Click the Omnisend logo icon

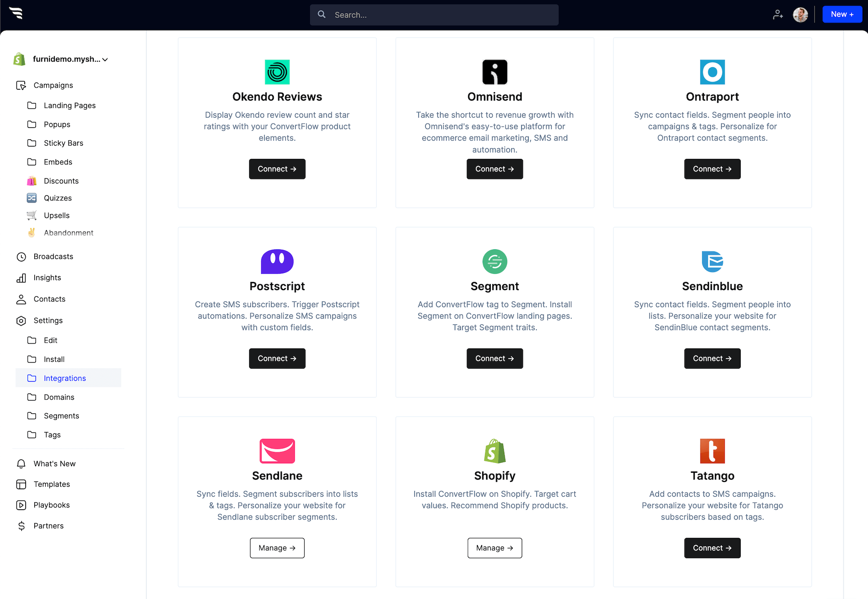(495, 72)
